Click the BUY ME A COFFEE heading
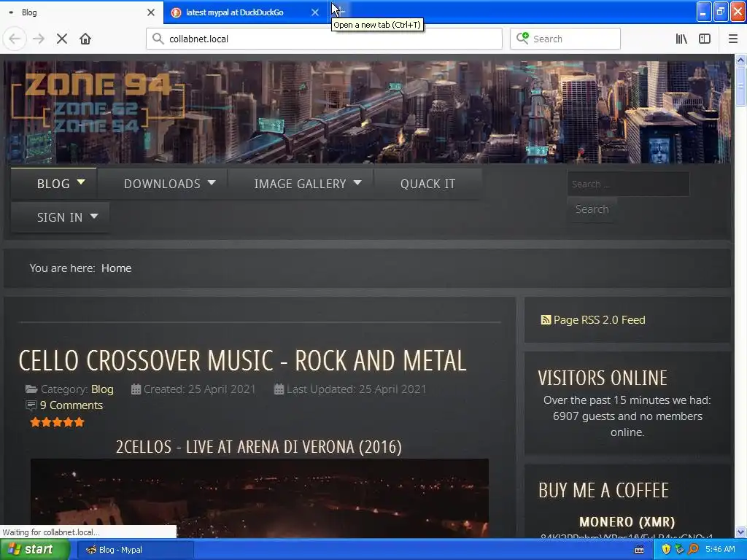This screenshot has width=747, height=560. point(603,491)
